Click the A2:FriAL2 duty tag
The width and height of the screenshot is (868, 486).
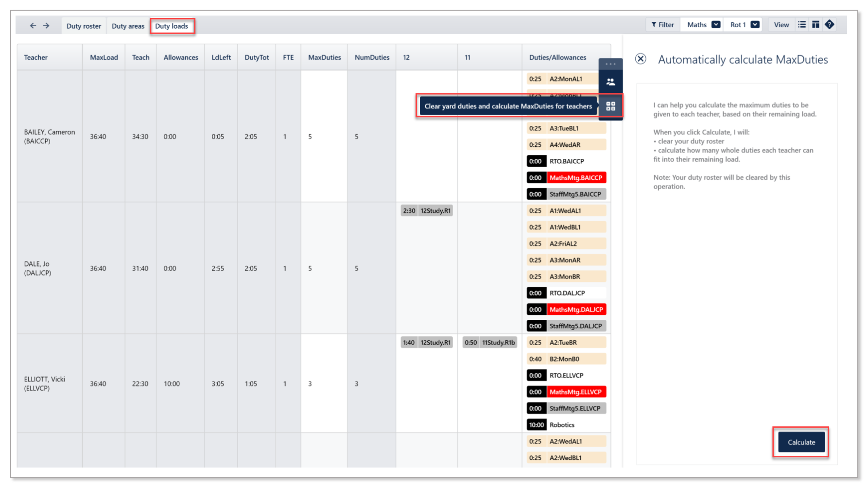566,244
